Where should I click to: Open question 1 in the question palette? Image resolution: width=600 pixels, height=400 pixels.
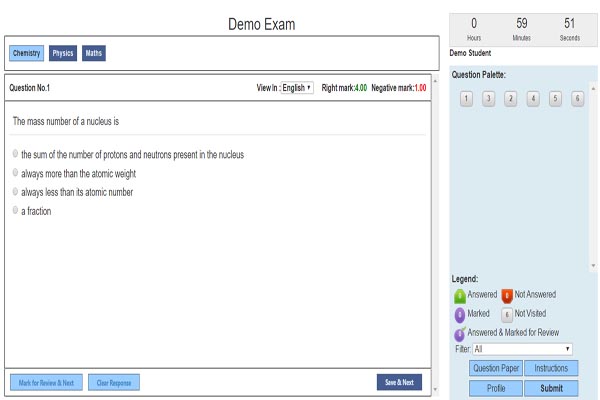[466, 98]
